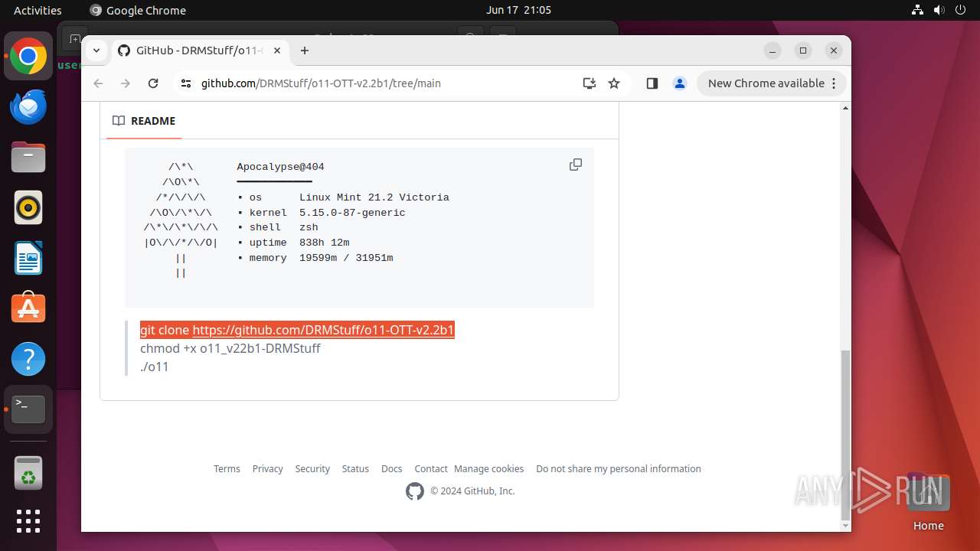This screenshot has width=980, height=551.
Task: Click GitHub logo in page footer
Action: click(x=415, y=491)
